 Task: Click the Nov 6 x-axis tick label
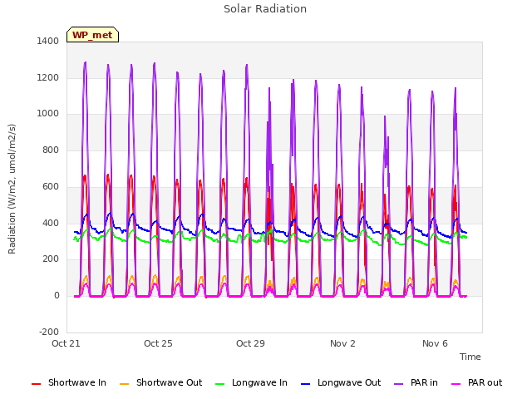(435, 343)
